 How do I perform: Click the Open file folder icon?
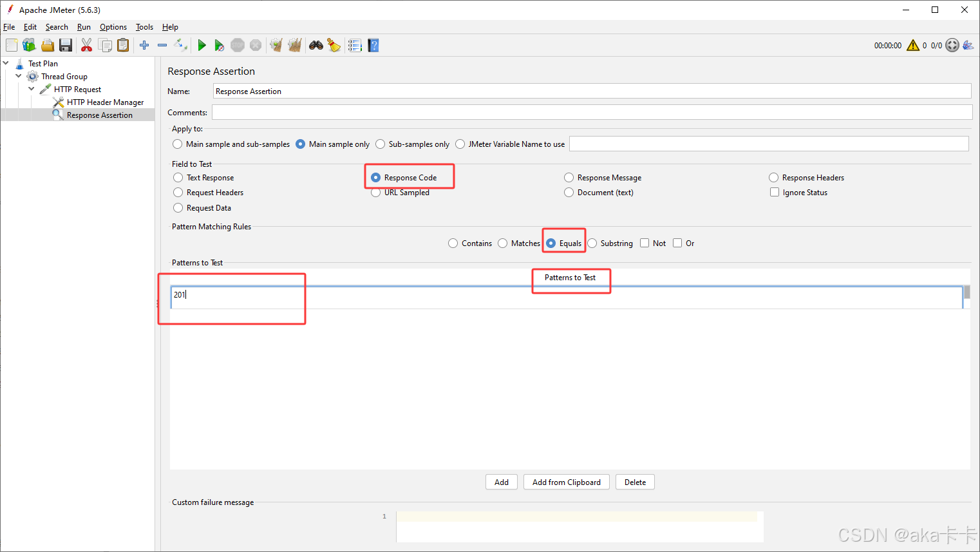48,45
